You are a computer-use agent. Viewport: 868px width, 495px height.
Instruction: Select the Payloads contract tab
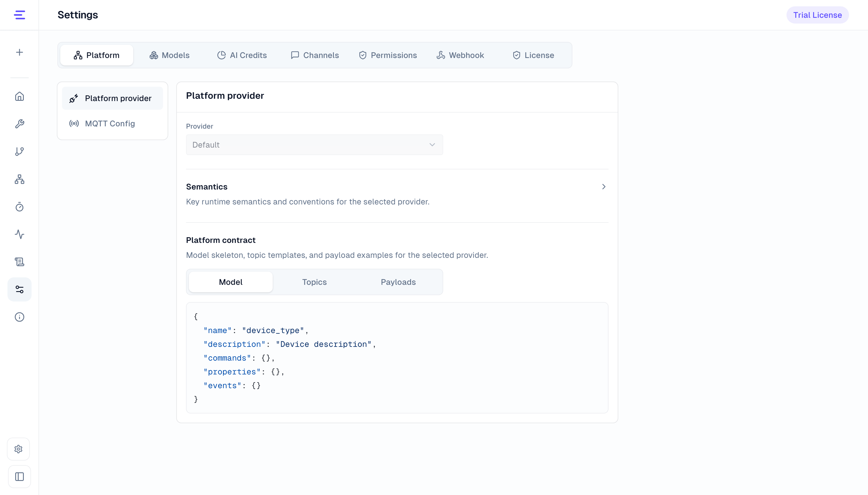pyautogui.click(x=398, y=282)
